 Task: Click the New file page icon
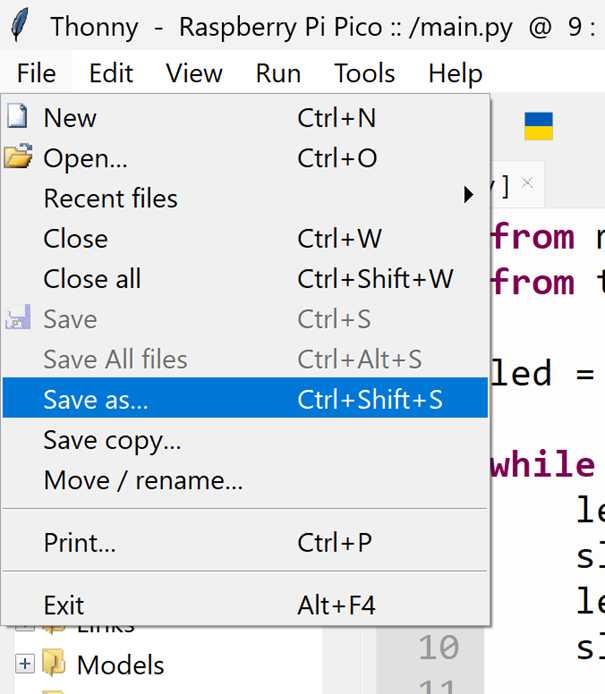click(17, 117)
